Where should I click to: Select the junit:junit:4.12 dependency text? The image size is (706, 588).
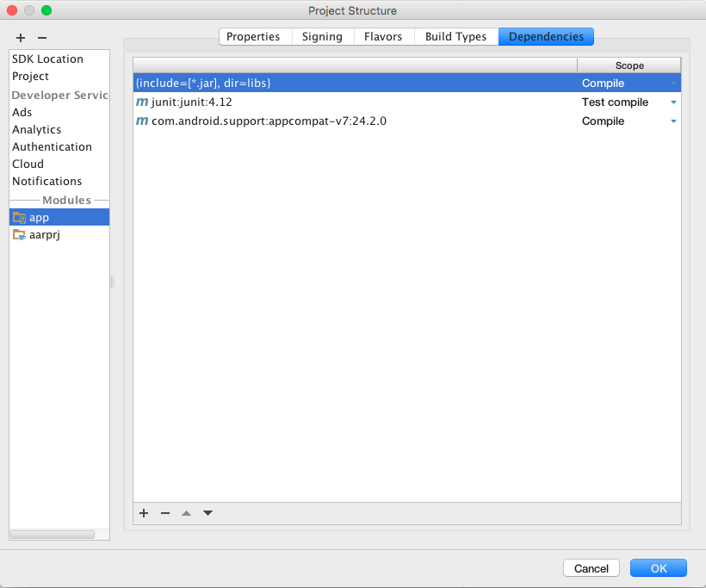192,102
